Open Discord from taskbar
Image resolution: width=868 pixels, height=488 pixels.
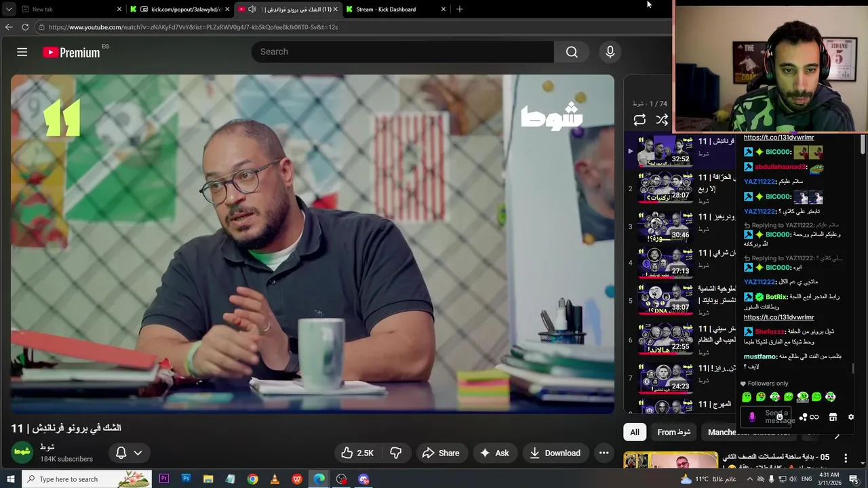(x=363, y=479)
